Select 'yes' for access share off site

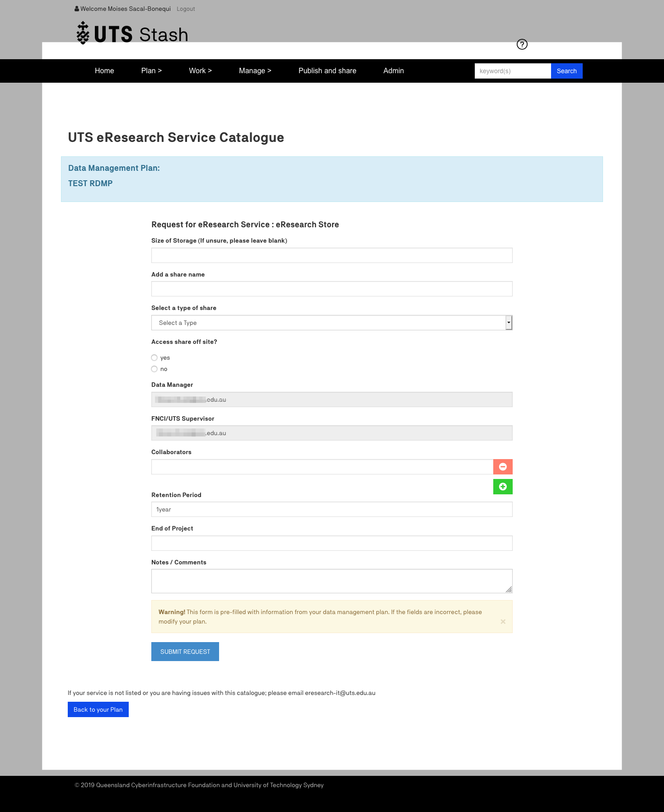(x=154, y=357)
